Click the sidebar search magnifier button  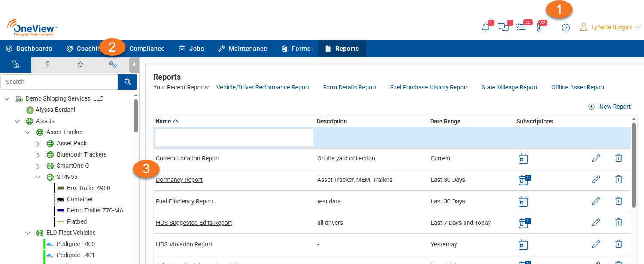pos(128,82)
